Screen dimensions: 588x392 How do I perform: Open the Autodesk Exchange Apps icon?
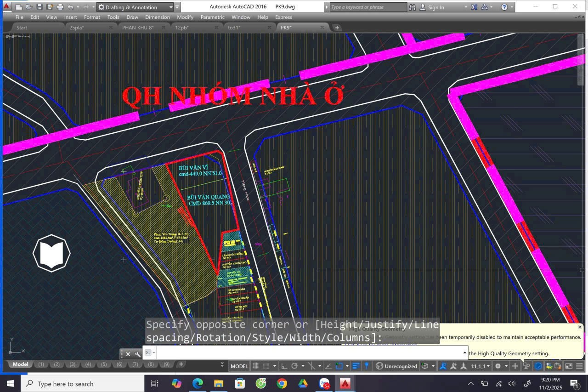point(475,7)
